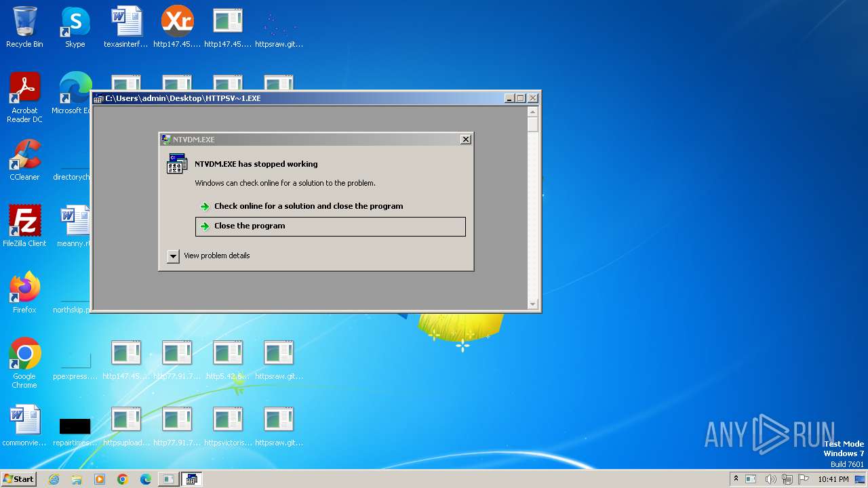Select the texasinterf Word document icon
Image resolution: width=868 pixels, height=488 pixels.
[126, 27]
